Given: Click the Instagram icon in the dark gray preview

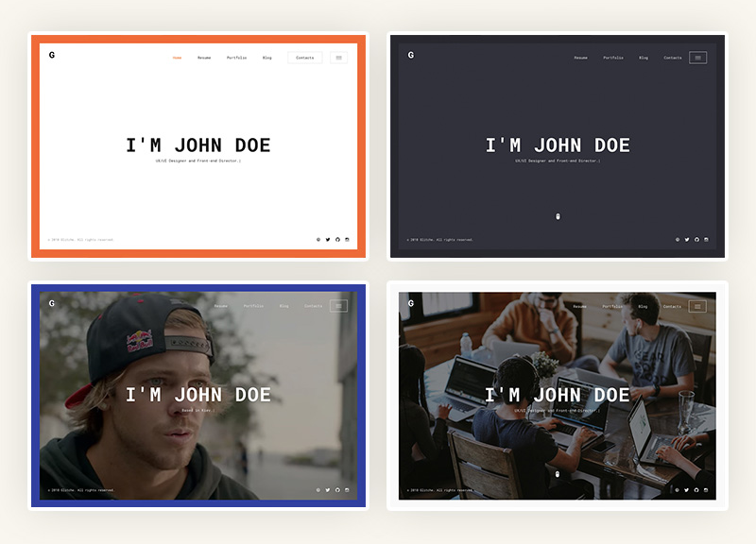Looking at the screenshot, I should tap(706, 239).
